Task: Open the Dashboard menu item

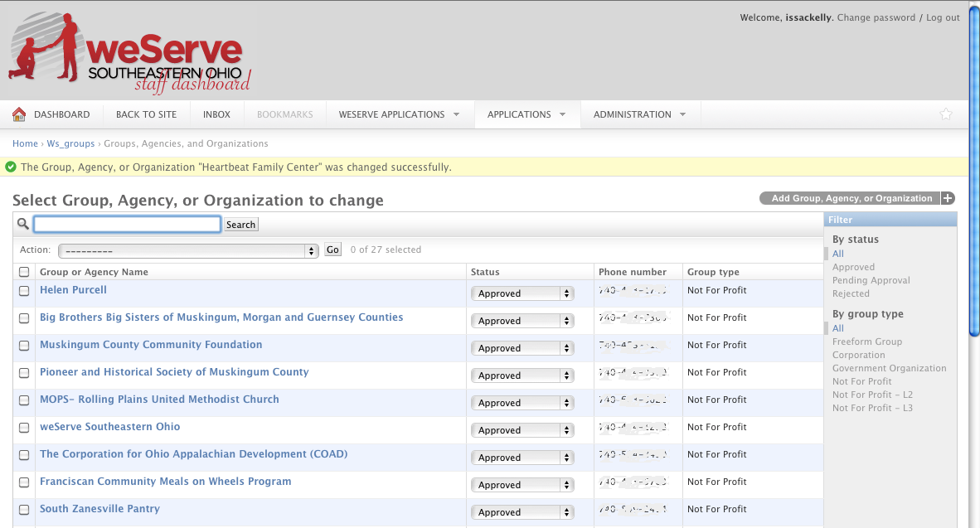Action: coord(62,114)
